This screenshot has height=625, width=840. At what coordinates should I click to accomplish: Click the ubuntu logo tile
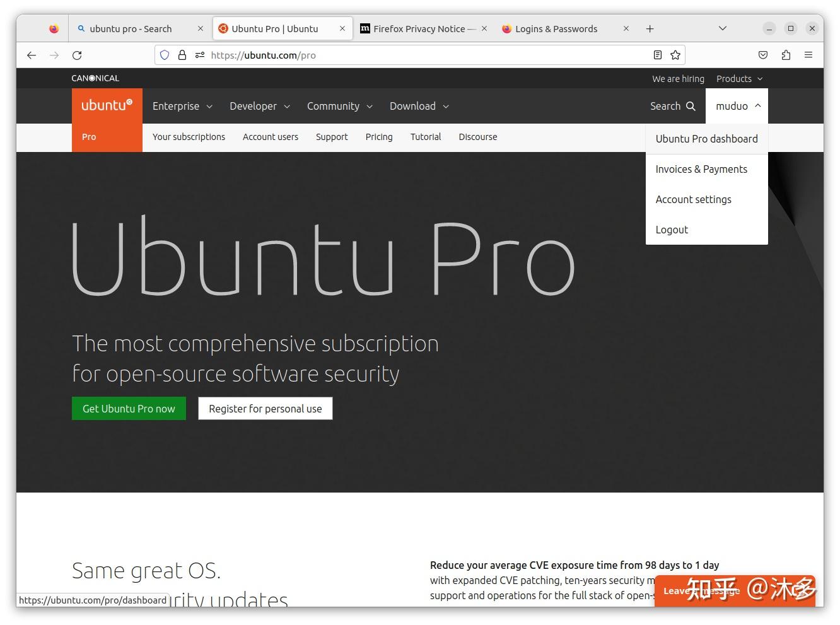click(x=107, y=106)
